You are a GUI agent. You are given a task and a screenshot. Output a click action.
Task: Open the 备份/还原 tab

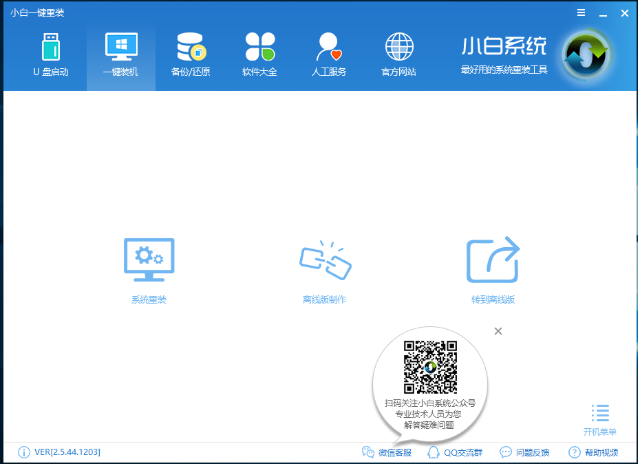coord(190,55)
